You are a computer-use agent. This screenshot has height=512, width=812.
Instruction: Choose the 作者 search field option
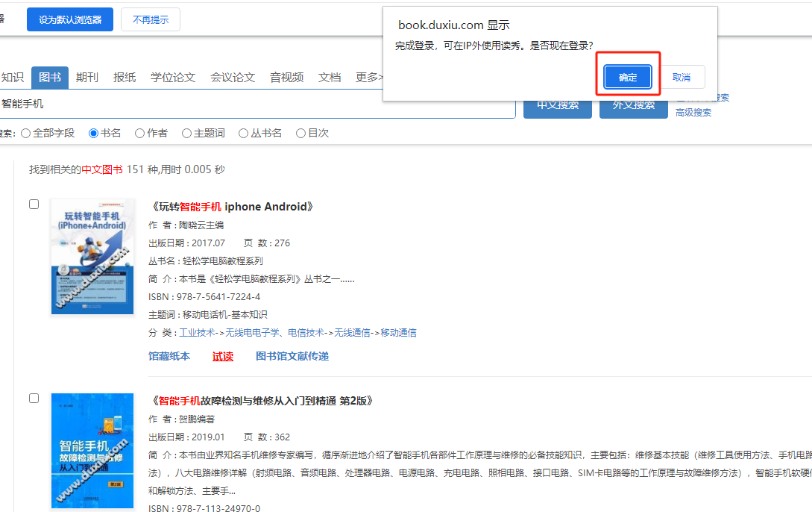140,133
